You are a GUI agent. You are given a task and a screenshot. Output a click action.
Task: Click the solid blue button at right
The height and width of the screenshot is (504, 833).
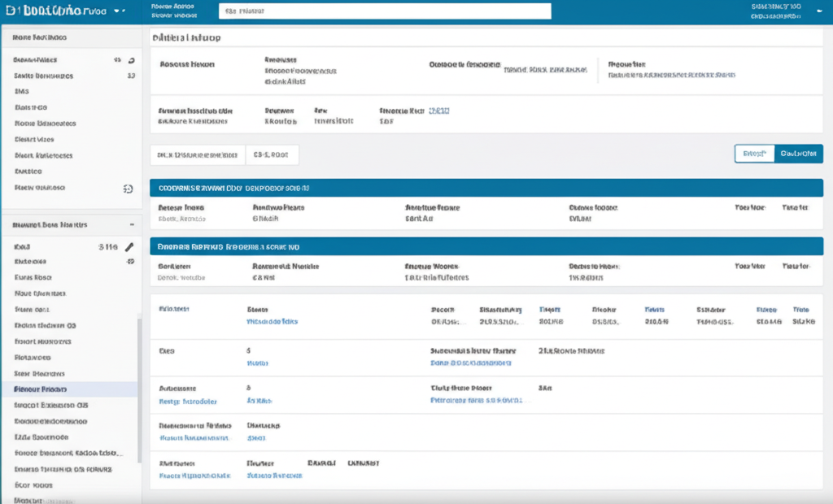(x=799, y=154)
